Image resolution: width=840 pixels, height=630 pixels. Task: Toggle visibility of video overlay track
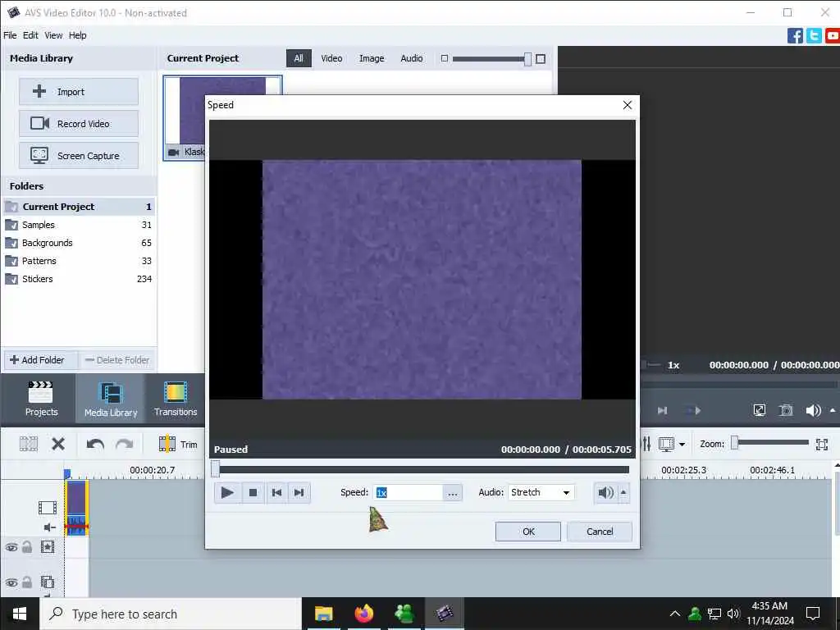(x=11, y=582)
